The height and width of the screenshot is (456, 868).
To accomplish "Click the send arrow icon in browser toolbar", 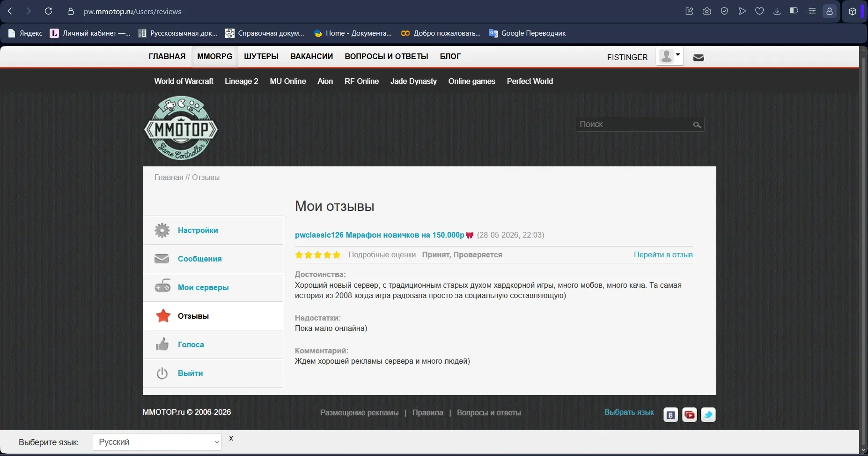I will point(742,11).
